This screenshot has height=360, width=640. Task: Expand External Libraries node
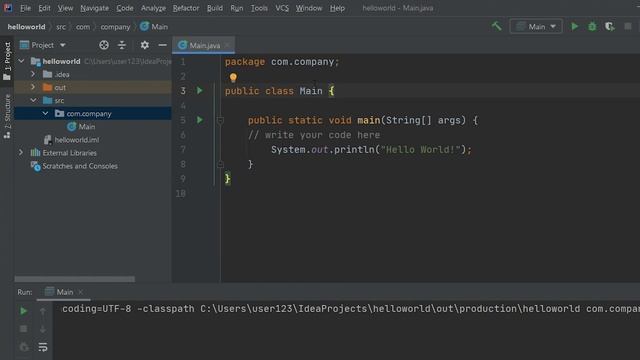click(x=21, y=153)
